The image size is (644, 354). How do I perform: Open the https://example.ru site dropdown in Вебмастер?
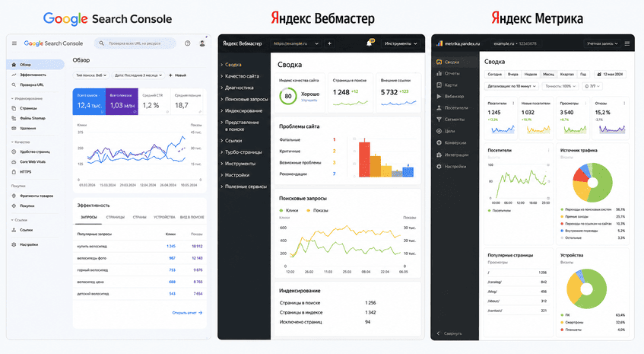click(296, 43)
